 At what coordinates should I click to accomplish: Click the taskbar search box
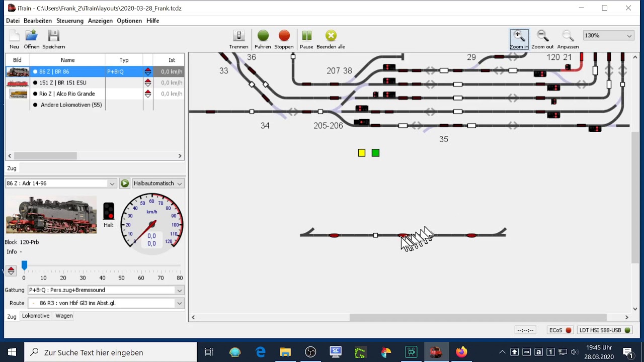click(111, 352)
